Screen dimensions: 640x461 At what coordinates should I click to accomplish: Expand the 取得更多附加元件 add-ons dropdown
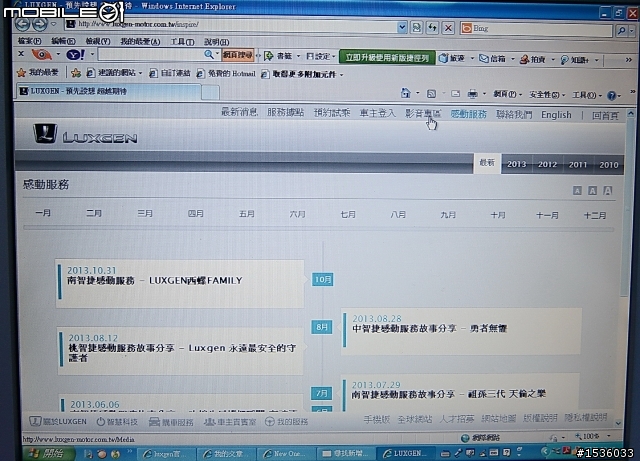[341, 74]
